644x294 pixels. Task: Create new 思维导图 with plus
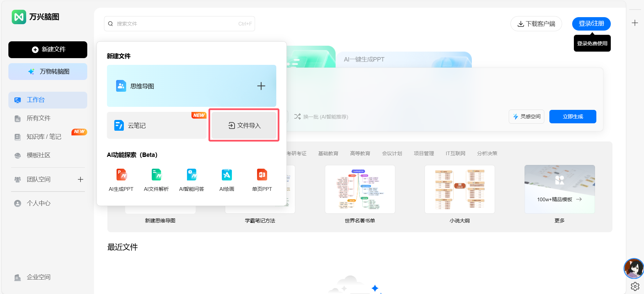click(x=261, y=86)
